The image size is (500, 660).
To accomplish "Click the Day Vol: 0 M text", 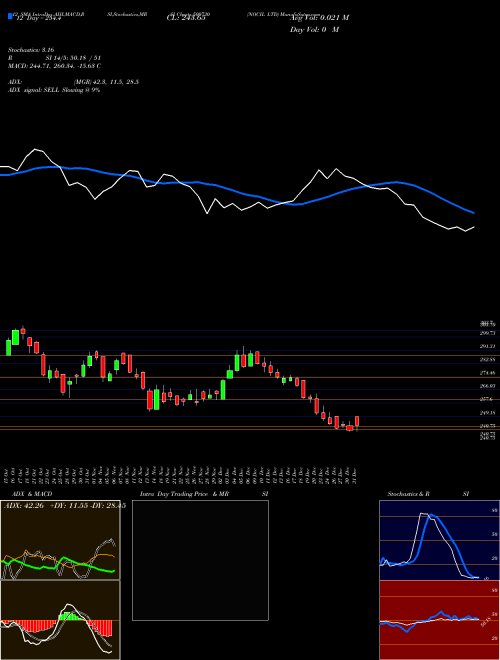I will pos(314,29).
